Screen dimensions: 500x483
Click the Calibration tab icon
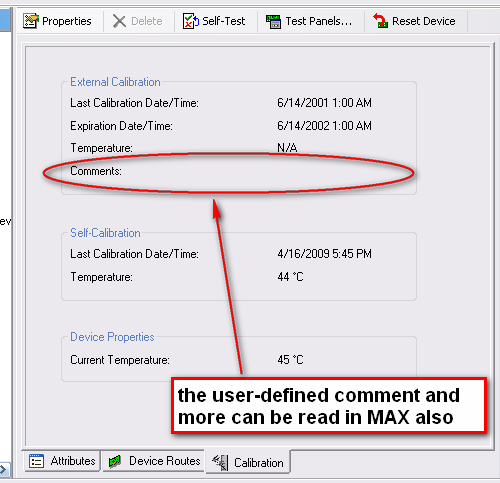point(220,462)
